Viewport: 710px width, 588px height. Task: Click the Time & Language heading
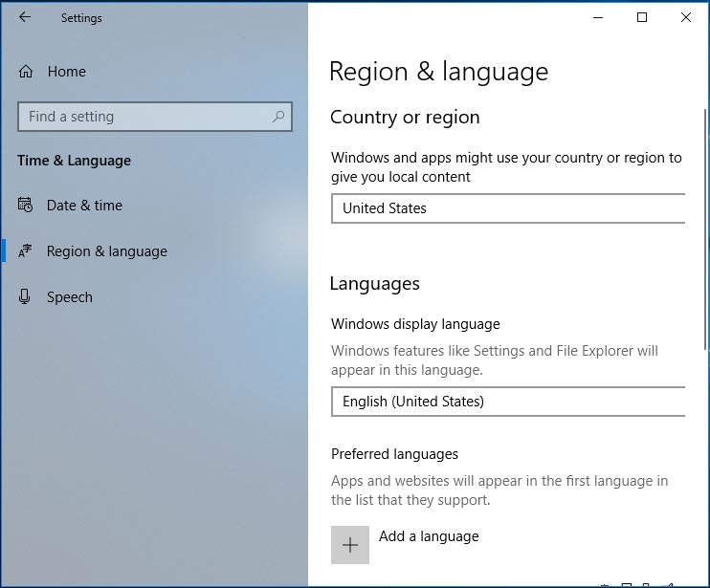(74, 161)
